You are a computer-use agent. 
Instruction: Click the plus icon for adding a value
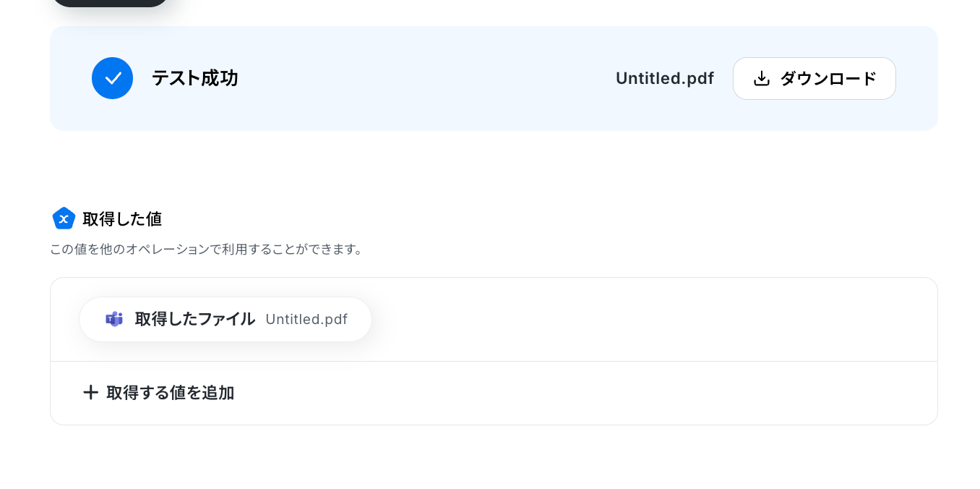pos(90,393)
